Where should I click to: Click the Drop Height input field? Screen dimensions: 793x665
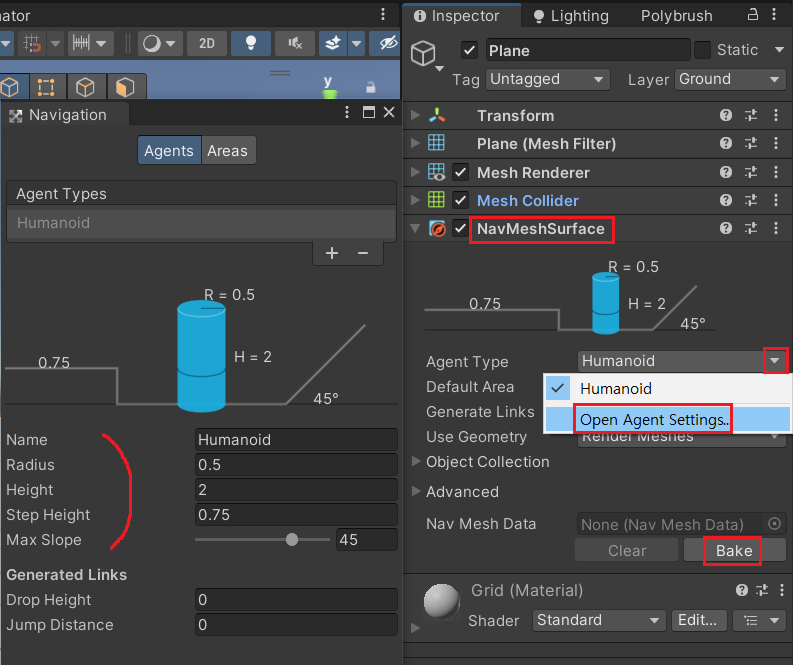(296, 600)
